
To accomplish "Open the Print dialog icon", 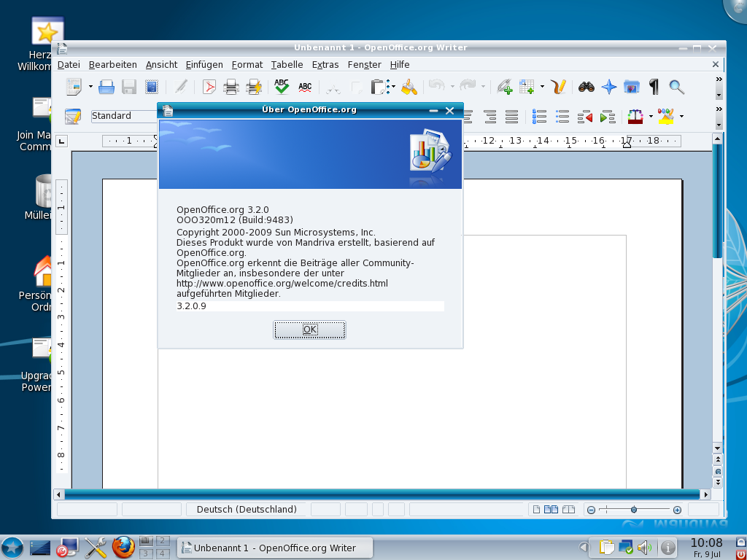I will click(x=232, y=87).
